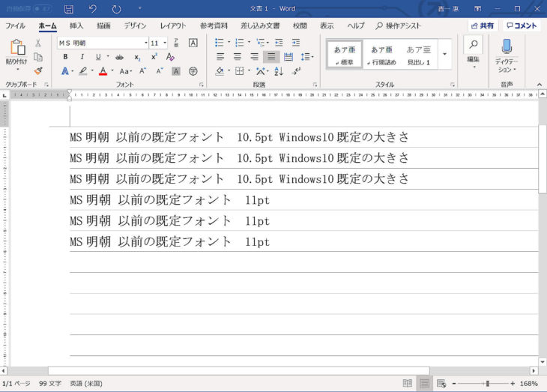Select the Format Painter brush icon
The height and width of the screenshot is (392, 547).
click(38, 70)
